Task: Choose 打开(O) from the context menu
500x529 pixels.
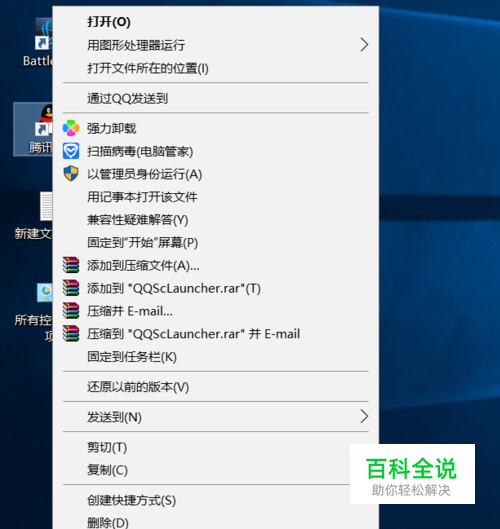Action: tap(216, 22)
